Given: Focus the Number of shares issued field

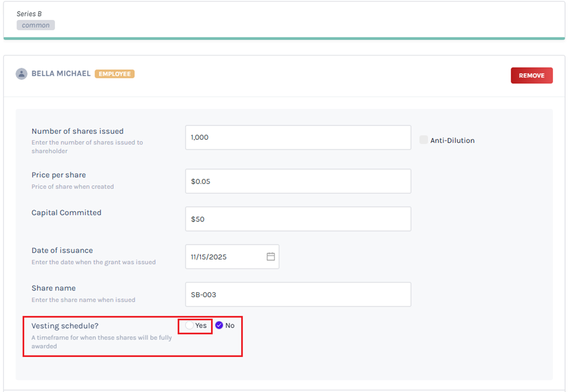Looking at the screenshot, I should point(298,137).
